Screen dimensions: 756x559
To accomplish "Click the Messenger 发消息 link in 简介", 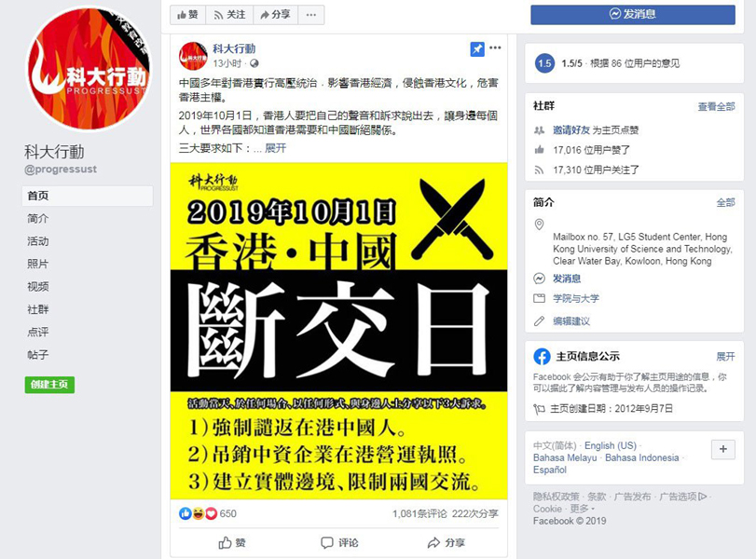I will pyautogui.click(x=567, y=279).
